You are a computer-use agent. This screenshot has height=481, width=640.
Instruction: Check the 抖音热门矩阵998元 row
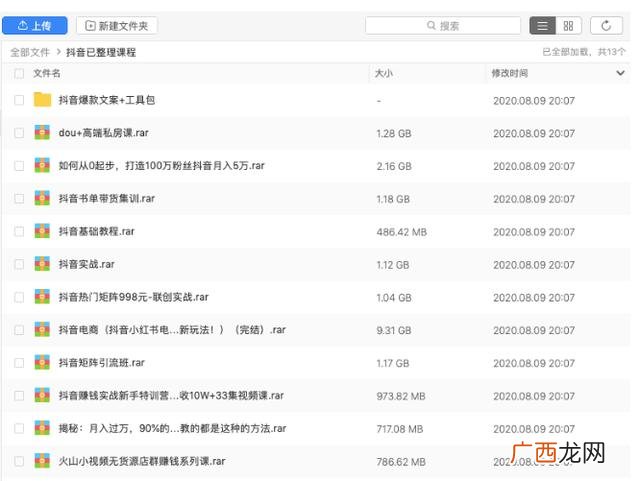pyautogui.click(x=19, y=297)
